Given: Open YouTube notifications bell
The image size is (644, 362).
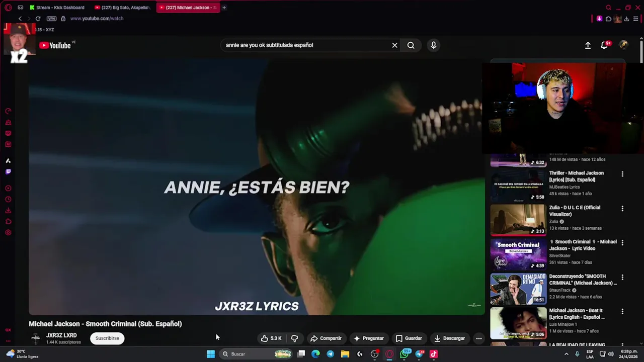Looking at the screenshot, I should coord(605,45).
